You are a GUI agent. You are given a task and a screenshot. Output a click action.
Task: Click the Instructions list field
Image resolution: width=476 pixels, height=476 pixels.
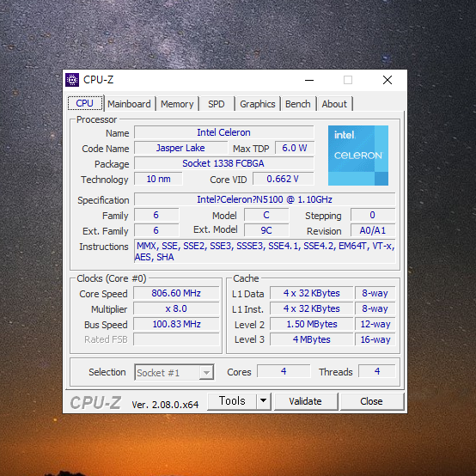click(x=265, y=252)
